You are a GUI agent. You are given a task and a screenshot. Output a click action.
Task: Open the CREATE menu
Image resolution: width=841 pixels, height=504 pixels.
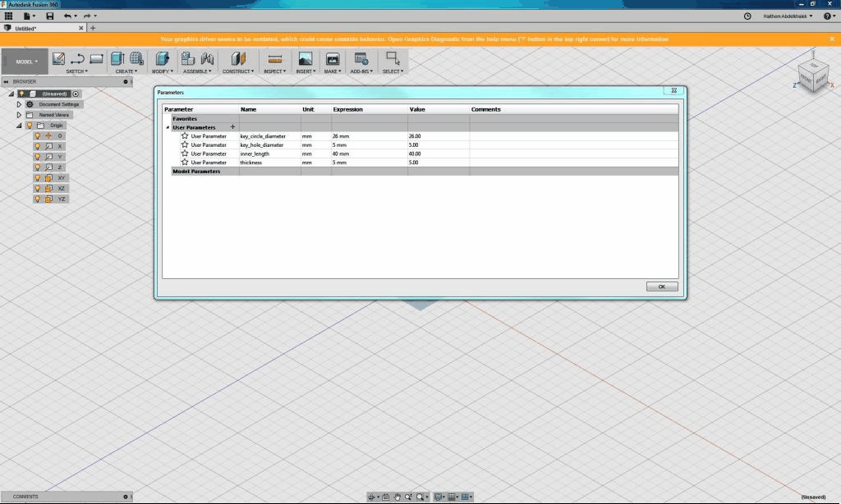[126, 71]
